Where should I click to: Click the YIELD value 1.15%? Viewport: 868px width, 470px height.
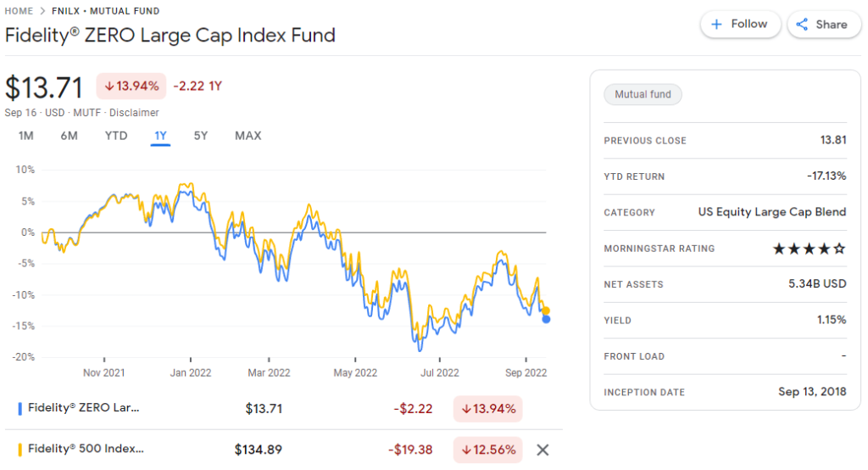pyautogui.click(x=832, y=320)
